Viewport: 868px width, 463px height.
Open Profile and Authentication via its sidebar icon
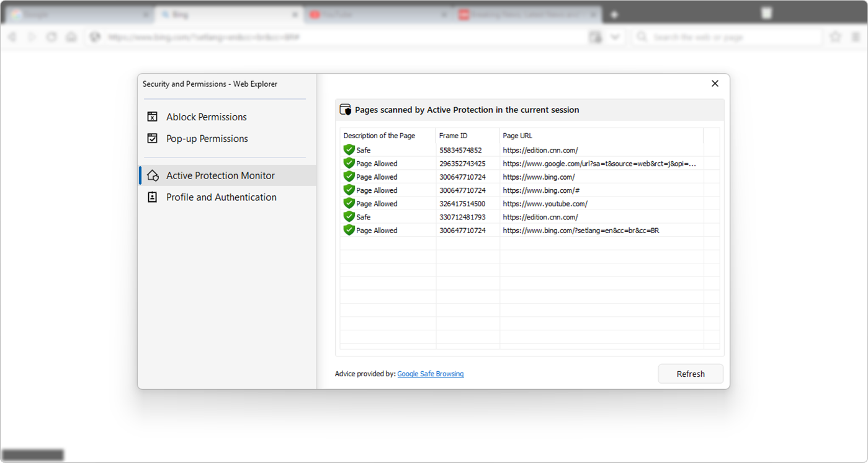click(152, 197)
